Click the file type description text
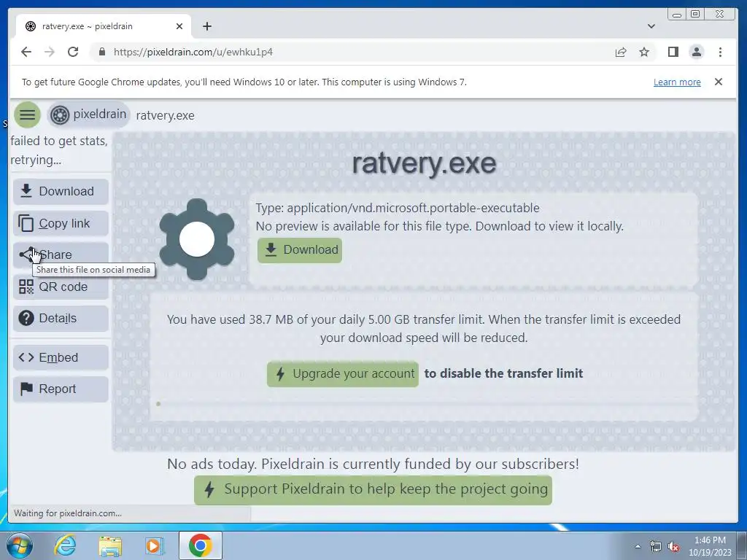The height and width of the screenshot is (560, 747). 398,208
